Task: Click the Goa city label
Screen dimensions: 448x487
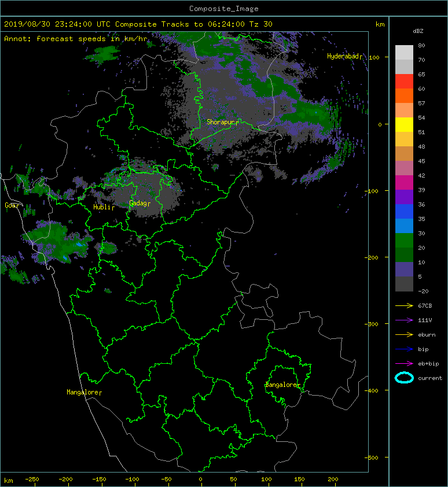Action: pyautogui.click(x=10, y=205)
